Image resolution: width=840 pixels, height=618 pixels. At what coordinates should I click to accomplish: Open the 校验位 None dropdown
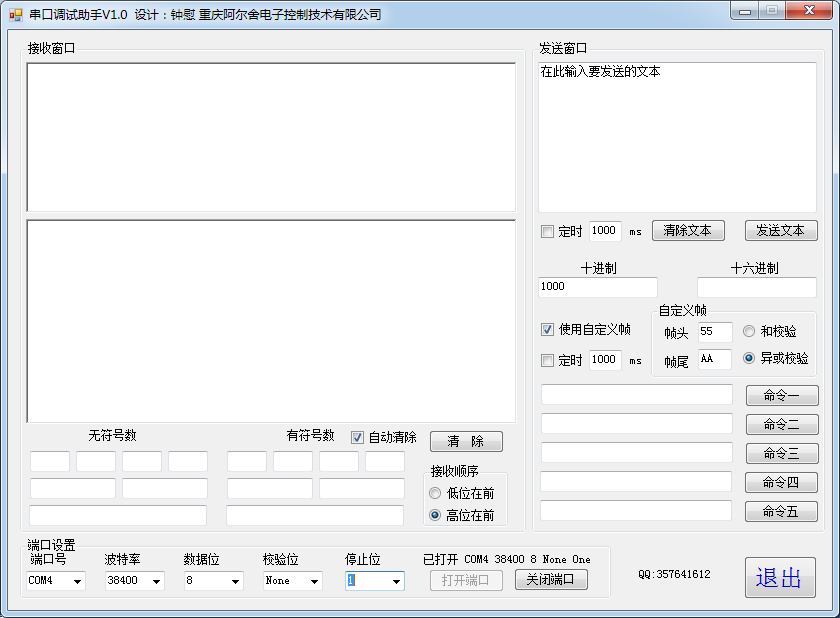click(314, 581)
